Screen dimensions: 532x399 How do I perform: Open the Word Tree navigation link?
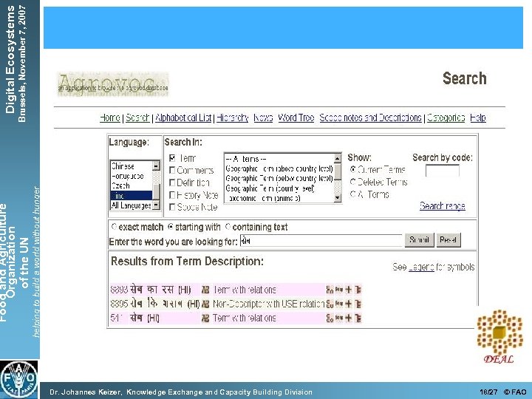click(296, 117)
